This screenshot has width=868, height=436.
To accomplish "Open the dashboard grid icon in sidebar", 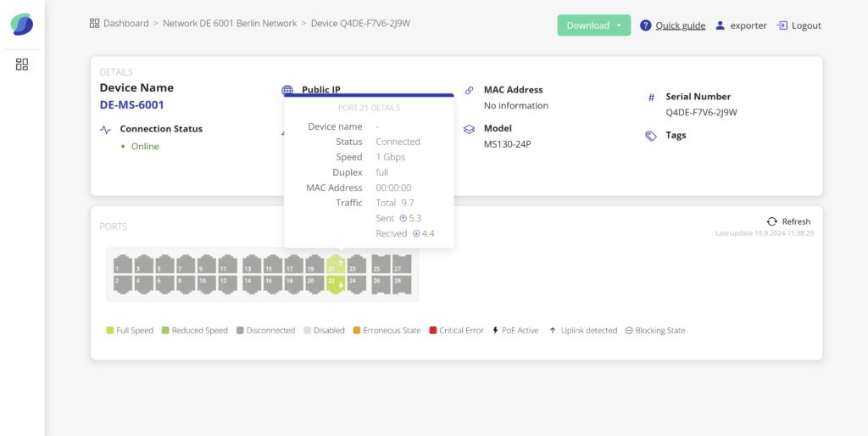I will pyautogui.click(x=22, y=64).
